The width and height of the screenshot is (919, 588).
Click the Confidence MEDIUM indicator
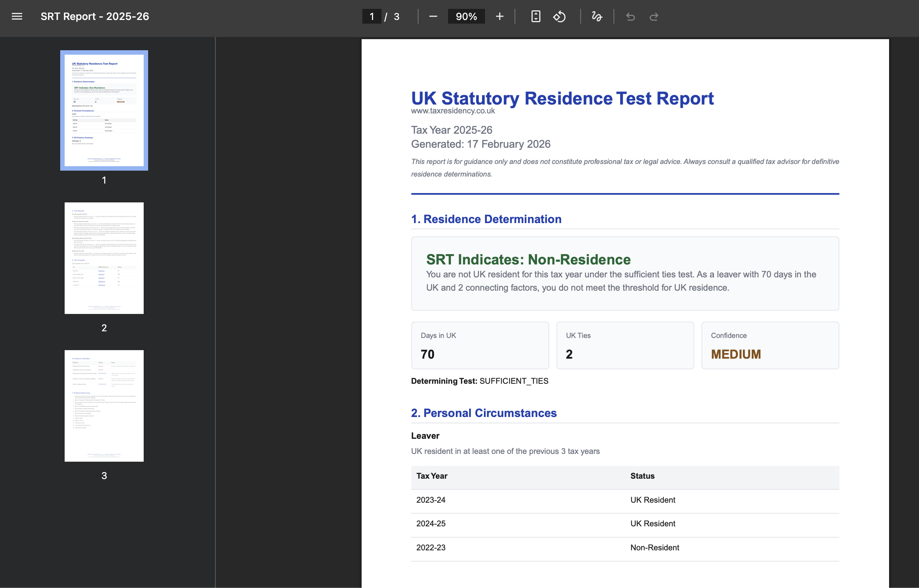pyautogui.click(x=770, y=345)
